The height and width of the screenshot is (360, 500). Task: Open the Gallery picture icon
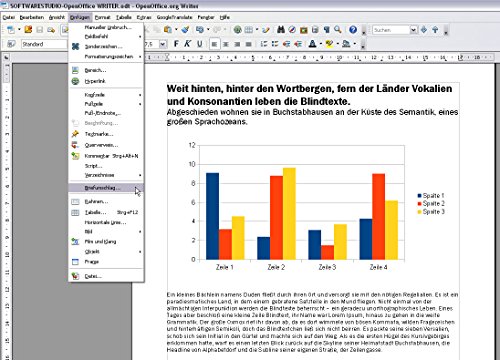303,30
